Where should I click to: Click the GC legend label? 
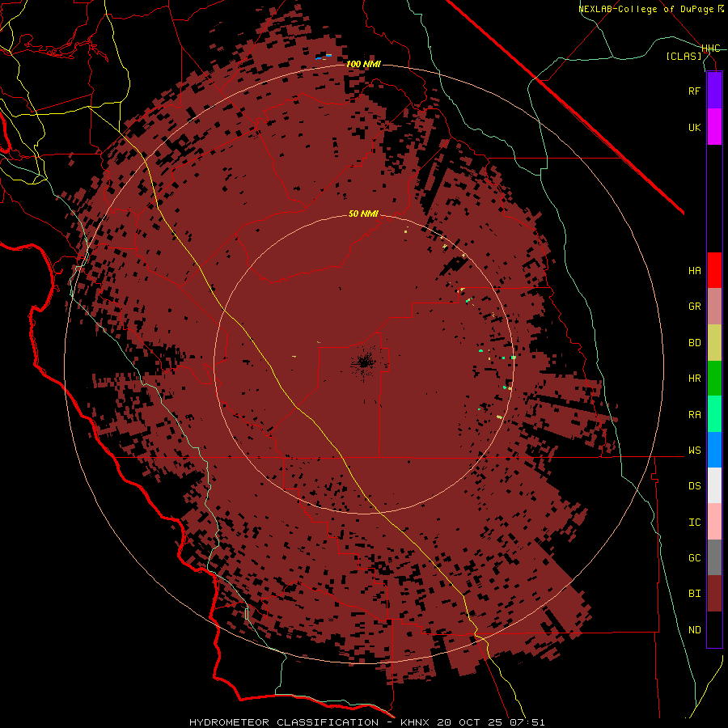[x=694, y=558]
